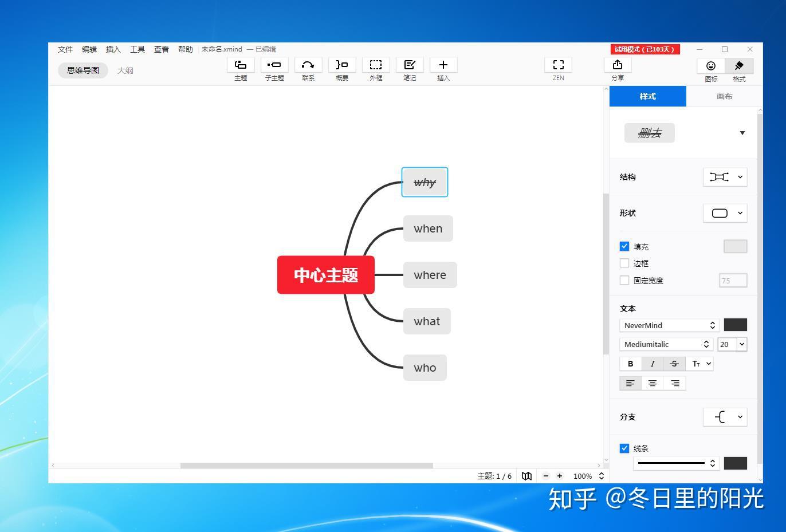Switch to the 样式 (Style) tab

(648, 96)
